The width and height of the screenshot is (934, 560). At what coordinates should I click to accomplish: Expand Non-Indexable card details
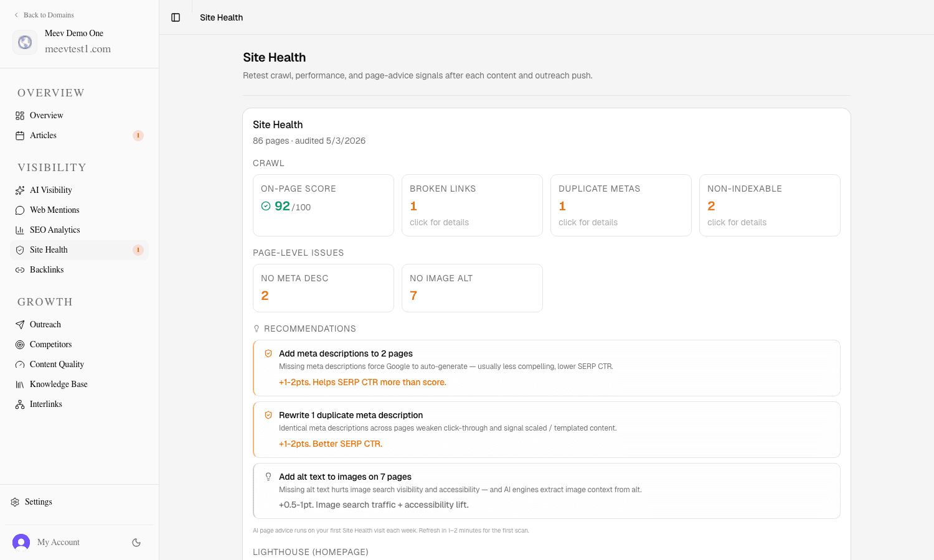770,205
